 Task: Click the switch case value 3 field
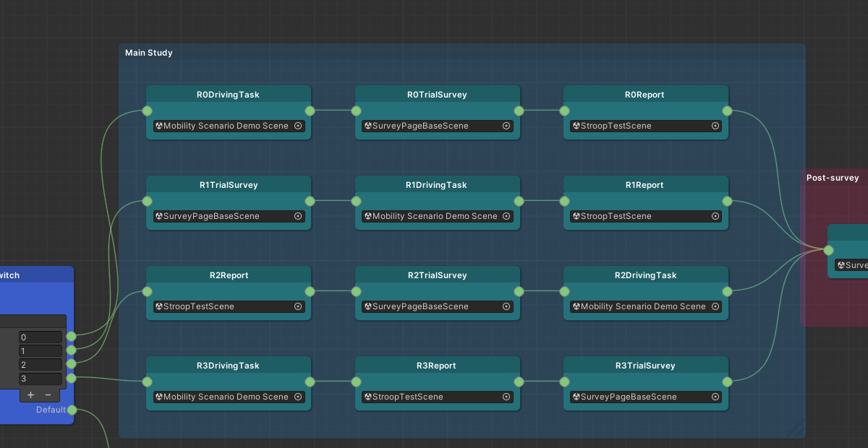coord(41,379)
